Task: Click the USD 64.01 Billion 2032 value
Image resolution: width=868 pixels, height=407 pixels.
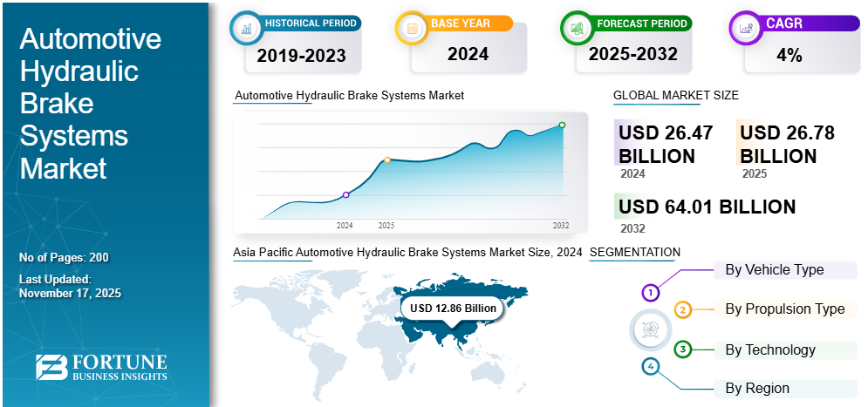Action: tap(707, 207)
